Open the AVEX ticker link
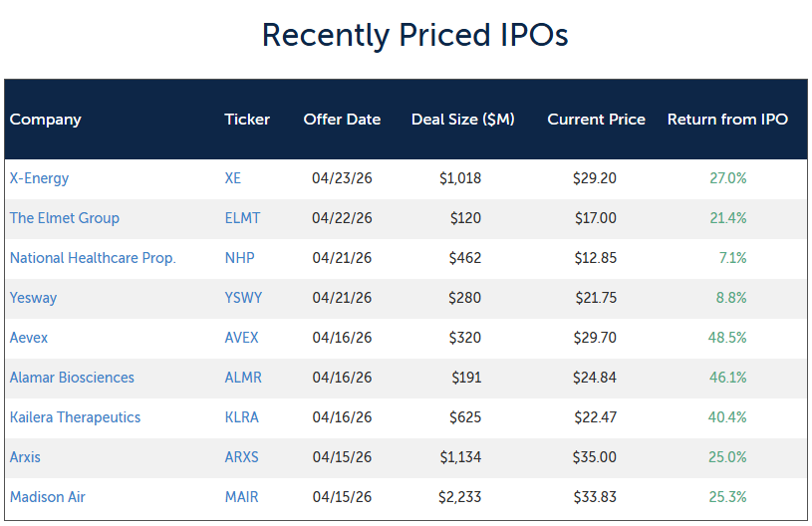The width and height of the screenshot is (812, 526). [241, 338]
